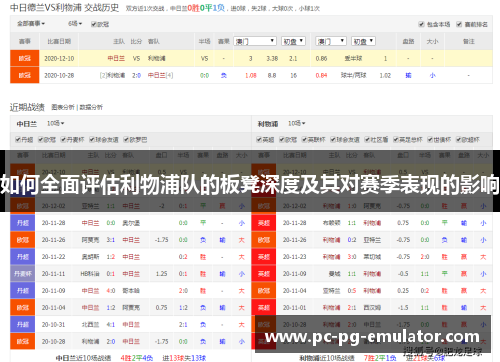
Task: Click 阿贾克 home team in 中日兰 20-11-26 row
Action: 90,240
